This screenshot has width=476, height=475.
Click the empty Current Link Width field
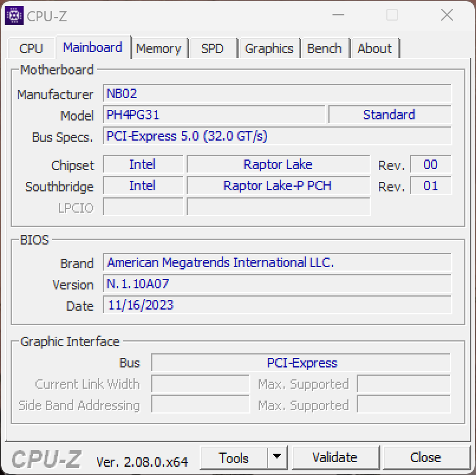click(x=200, y=384)
